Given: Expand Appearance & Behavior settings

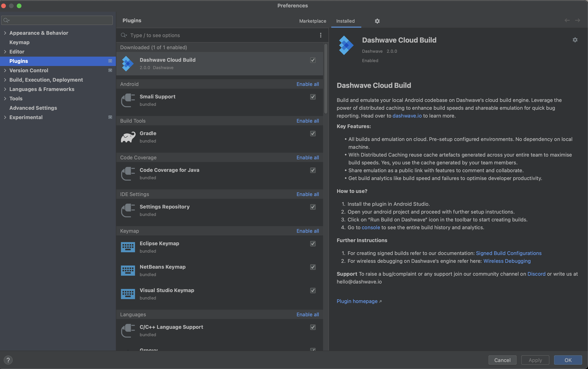Looking at the screenshot, I should point(5,33).
